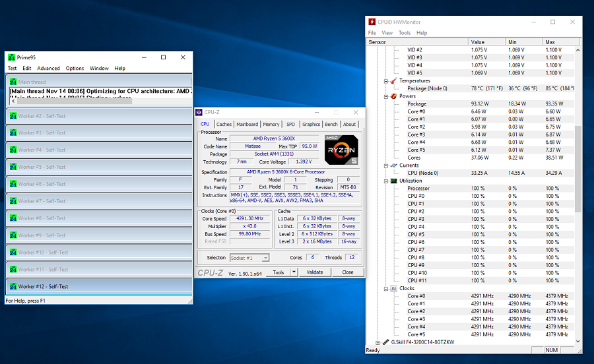Switch to the Mainboard tab in CPU-Z
Viewport: 594px width, 364px height.
(x=247, y=124)
